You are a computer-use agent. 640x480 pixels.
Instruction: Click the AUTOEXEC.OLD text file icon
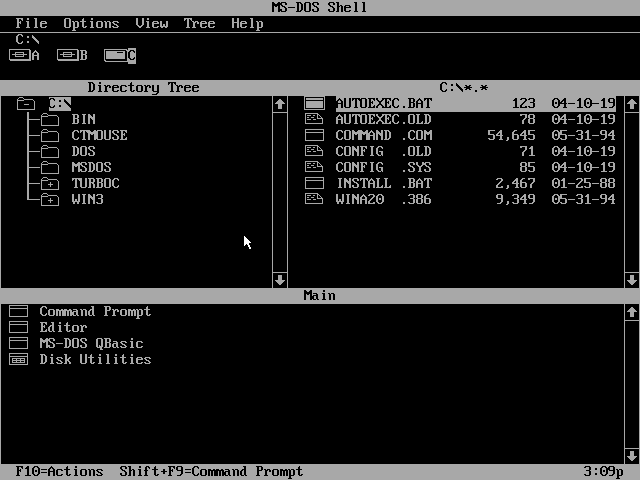(314, 119)
